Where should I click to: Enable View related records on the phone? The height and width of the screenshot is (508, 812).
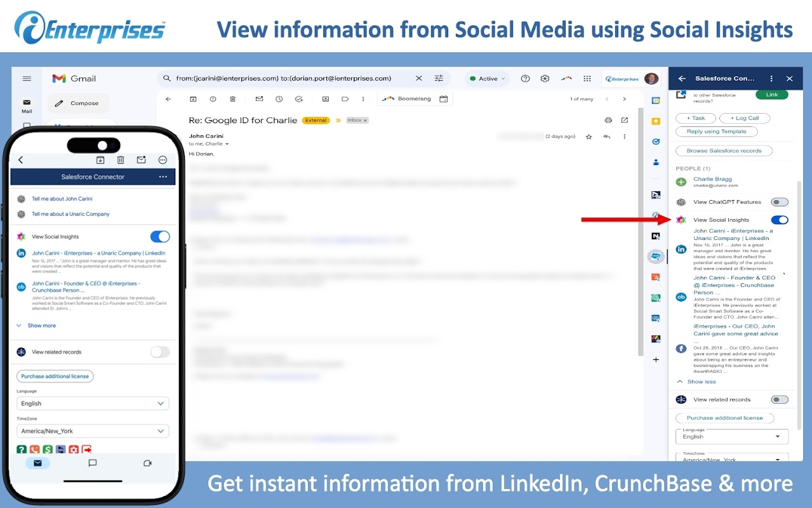[x=160, y=352]
